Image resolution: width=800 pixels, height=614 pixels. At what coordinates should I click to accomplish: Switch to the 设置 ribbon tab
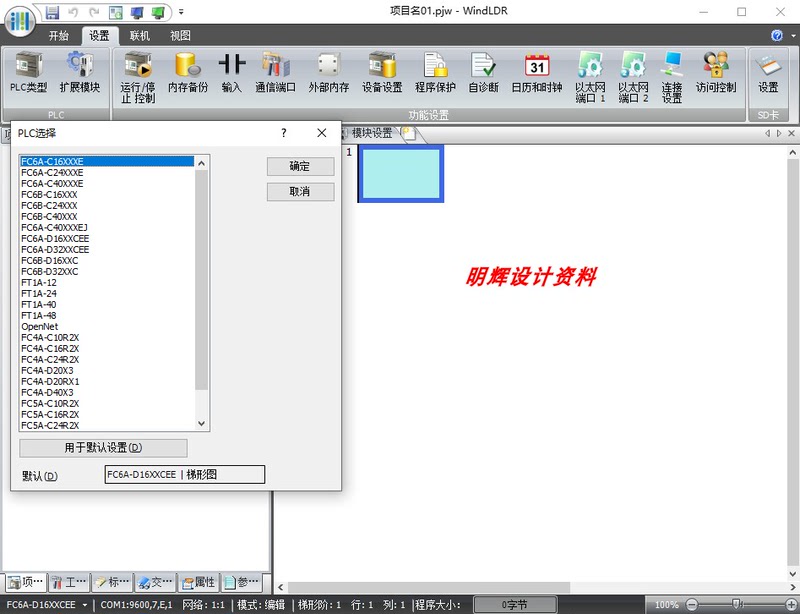tap(99, 36)
